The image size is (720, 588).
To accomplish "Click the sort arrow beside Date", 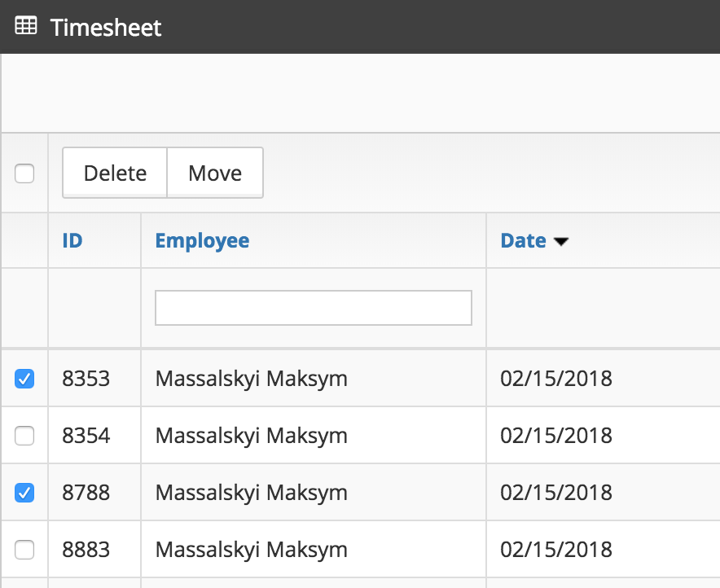I will 560,242.
